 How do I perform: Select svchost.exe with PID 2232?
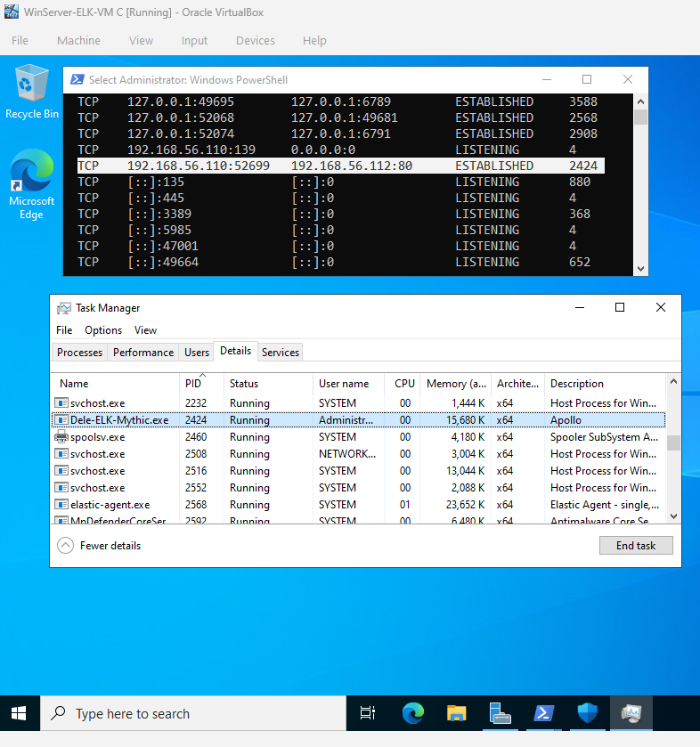click(358, 403)
